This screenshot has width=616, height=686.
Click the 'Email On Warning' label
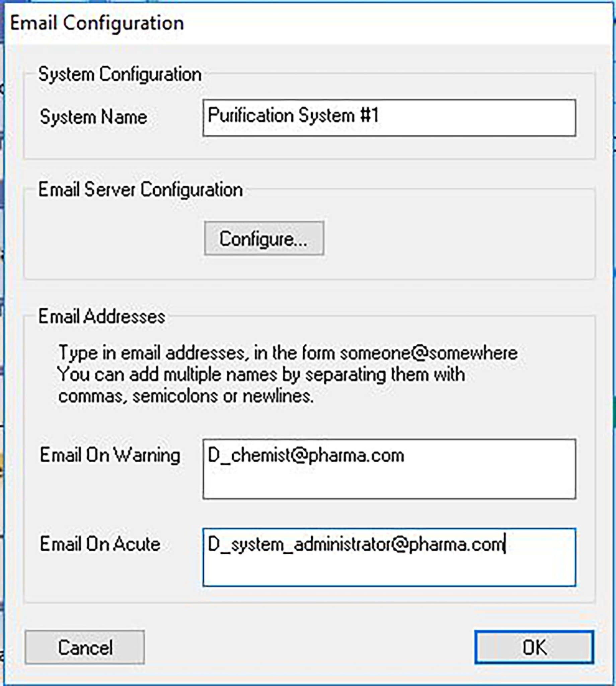(x=110, y=455)
